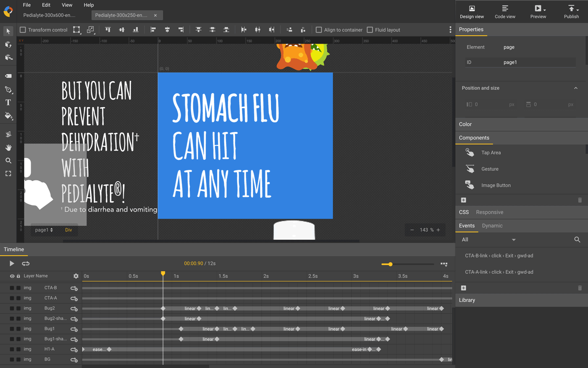Toggle lock of the BG layer
588x368 pixels.
(x=18, y=360)
